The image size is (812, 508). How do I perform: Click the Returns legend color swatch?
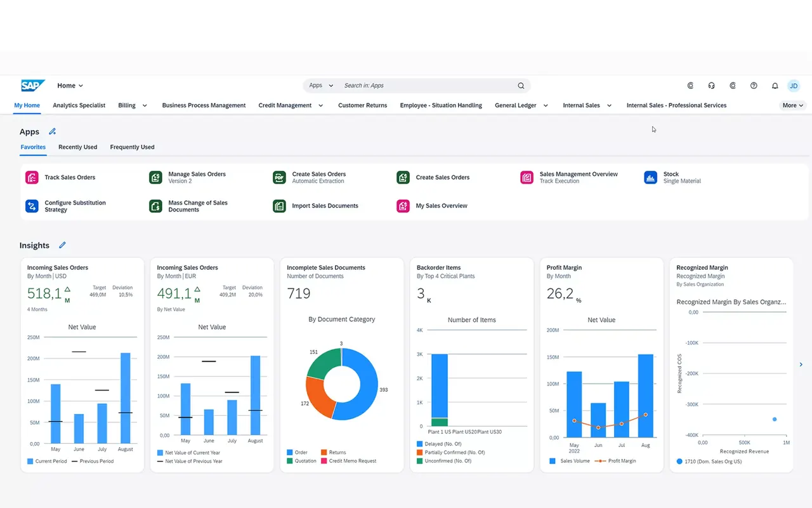[324, 453]
